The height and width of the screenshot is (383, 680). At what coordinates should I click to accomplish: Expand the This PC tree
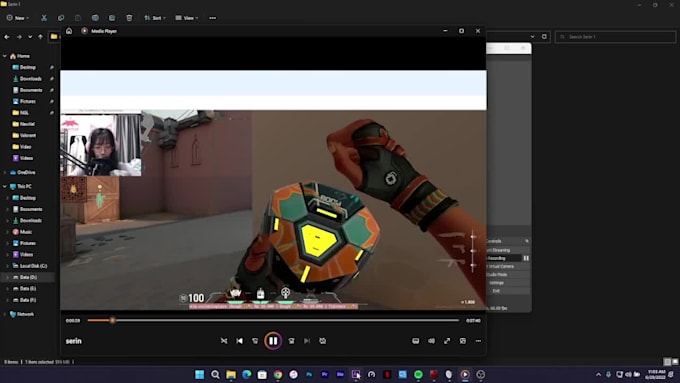(5, 187)
